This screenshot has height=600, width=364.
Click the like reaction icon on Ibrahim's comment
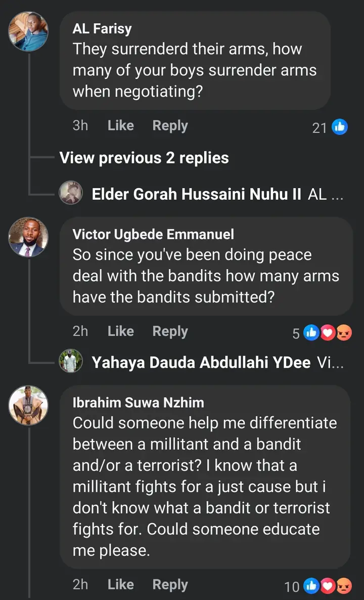point(311,586)
